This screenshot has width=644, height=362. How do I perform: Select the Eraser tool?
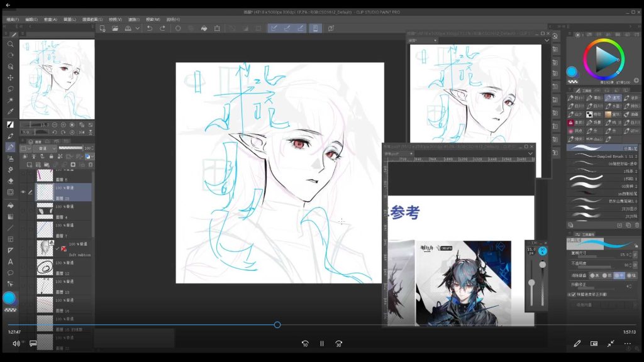click(11, 180)
